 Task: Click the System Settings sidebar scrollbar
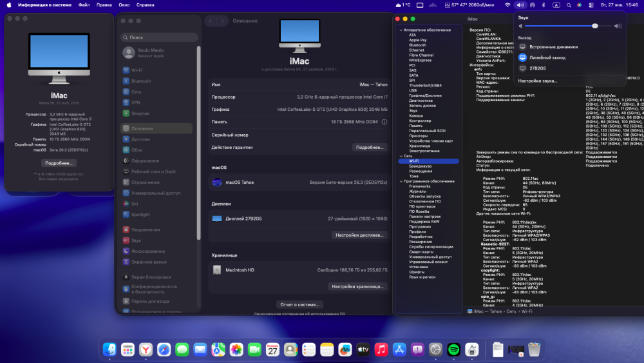[199, 142]
